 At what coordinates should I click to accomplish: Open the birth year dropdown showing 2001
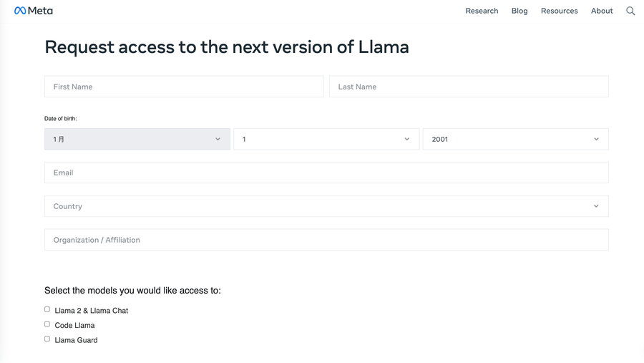point(514,139)
